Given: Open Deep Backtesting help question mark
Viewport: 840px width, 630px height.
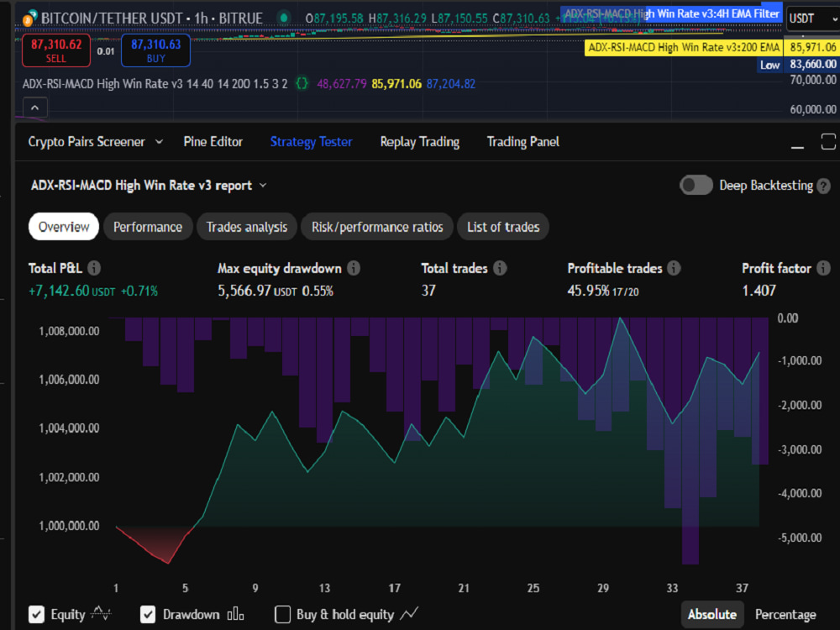Looking at the screenshot, I should pos(824,186).
